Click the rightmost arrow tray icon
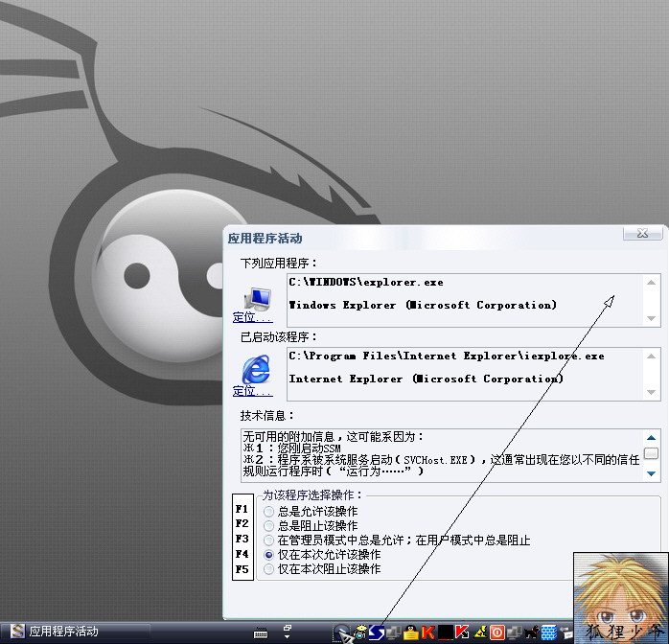669x644 pixels. (566, 632)
